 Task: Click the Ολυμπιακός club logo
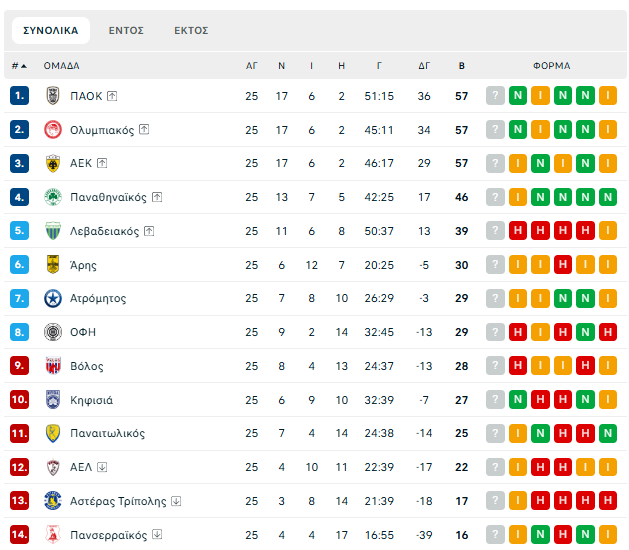pyautogui.click(x=53, y=130)
